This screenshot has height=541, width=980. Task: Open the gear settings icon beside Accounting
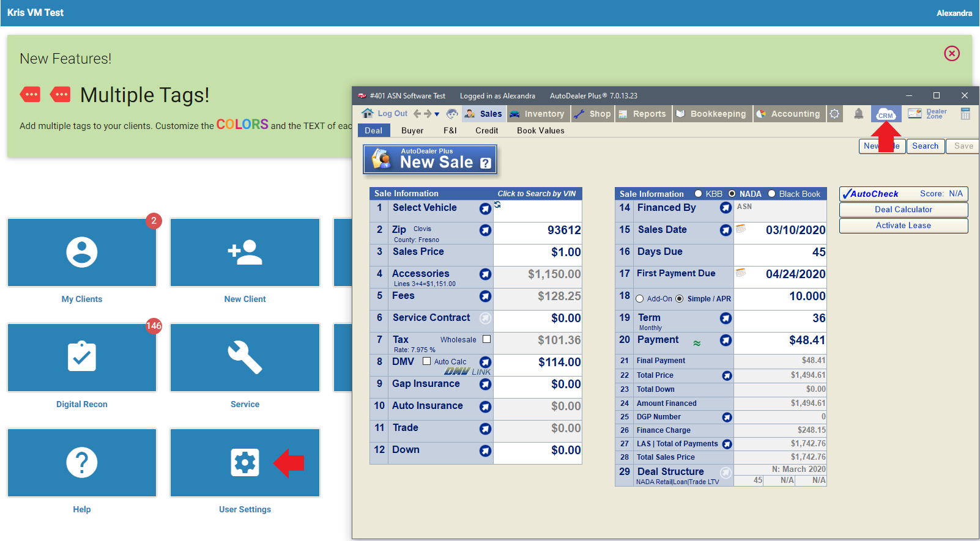click(834, 114)
